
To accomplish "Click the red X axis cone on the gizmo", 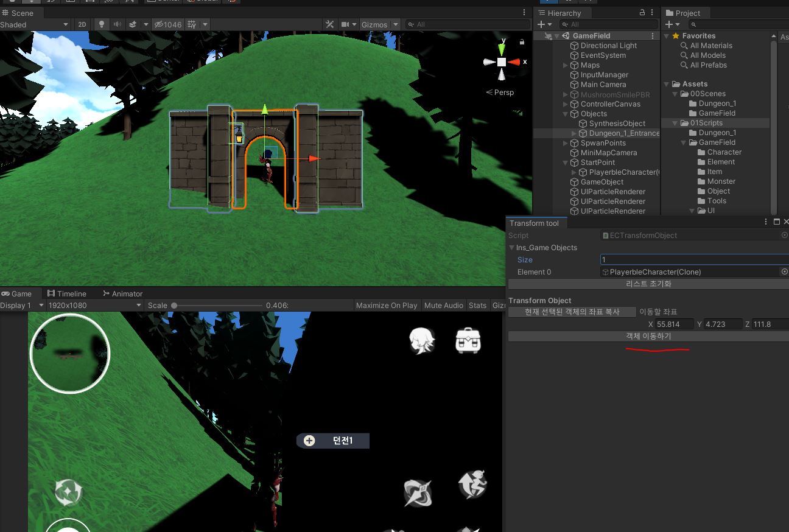I will 515,62.
